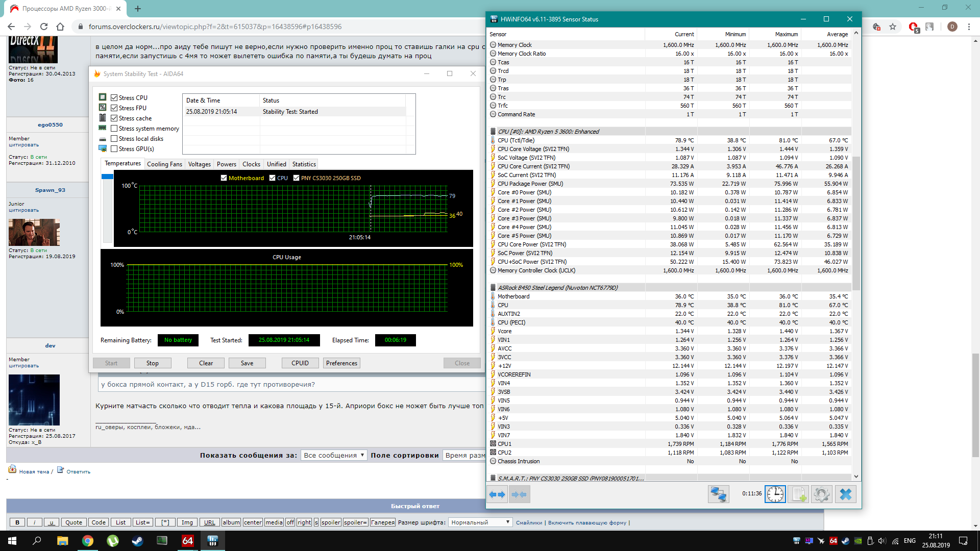Uncheck the Stress CPU checkbox

(x=114, y=98)
